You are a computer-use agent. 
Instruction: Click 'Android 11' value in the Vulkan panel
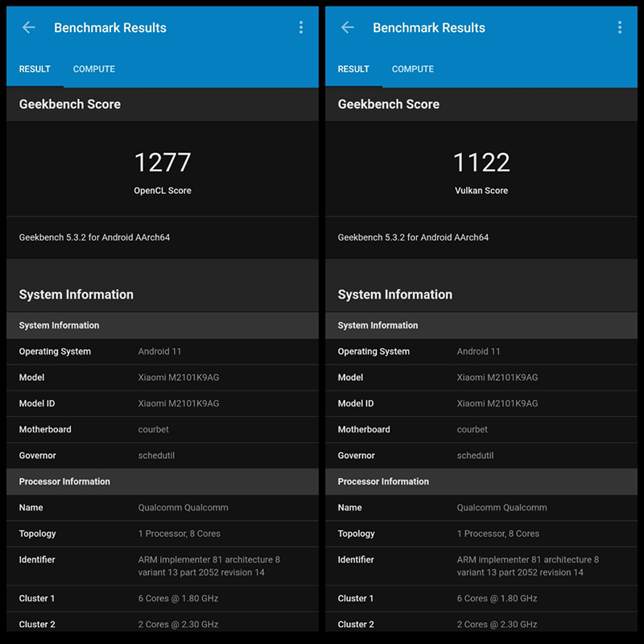[x=478, y=352]
